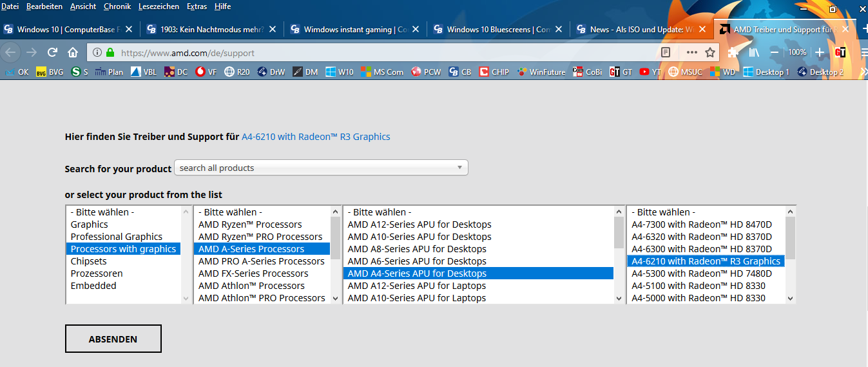Bookmark this page with the star icon
Image resolution: width=868 pixels, height=367 pixels.
pyautogui.click(x=710, y=52)
